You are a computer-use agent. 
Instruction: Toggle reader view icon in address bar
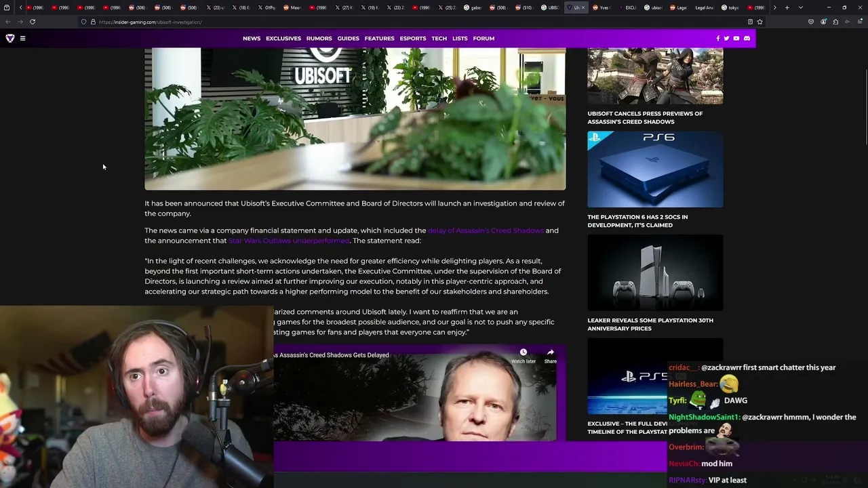point(750,22)
